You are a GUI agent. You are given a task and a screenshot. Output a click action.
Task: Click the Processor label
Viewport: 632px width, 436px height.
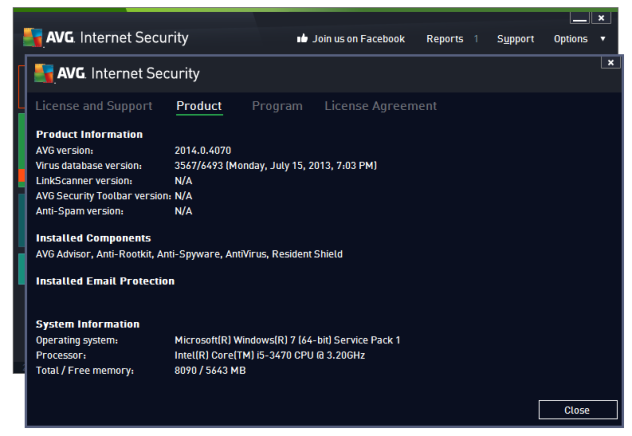61,355
